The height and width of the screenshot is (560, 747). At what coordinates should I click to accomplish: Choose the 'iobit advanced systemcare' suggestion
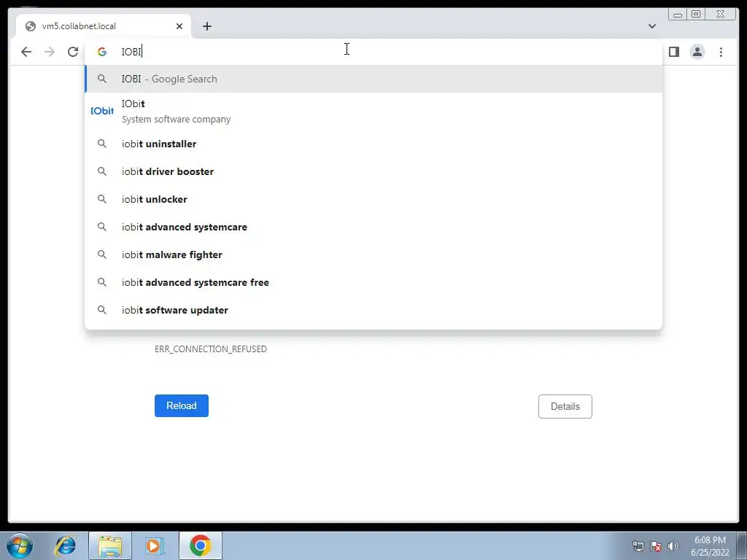click(373, 227)
